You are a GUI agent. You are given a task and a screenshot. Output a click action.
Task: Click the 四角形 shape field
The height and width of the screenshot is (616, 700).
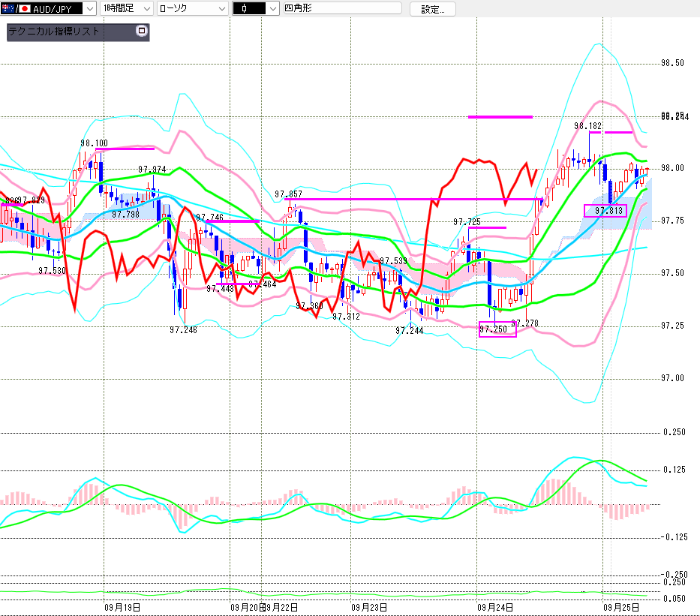[x=337, y=9]
